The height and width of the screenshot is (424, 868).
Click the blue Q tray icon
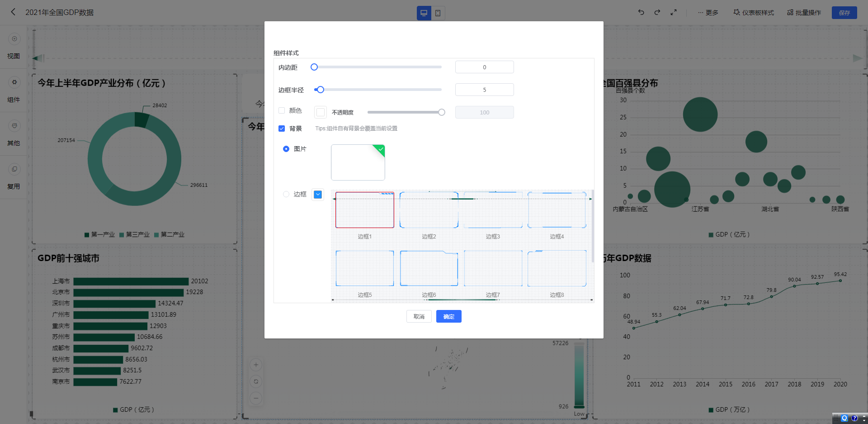pos(844,418)
